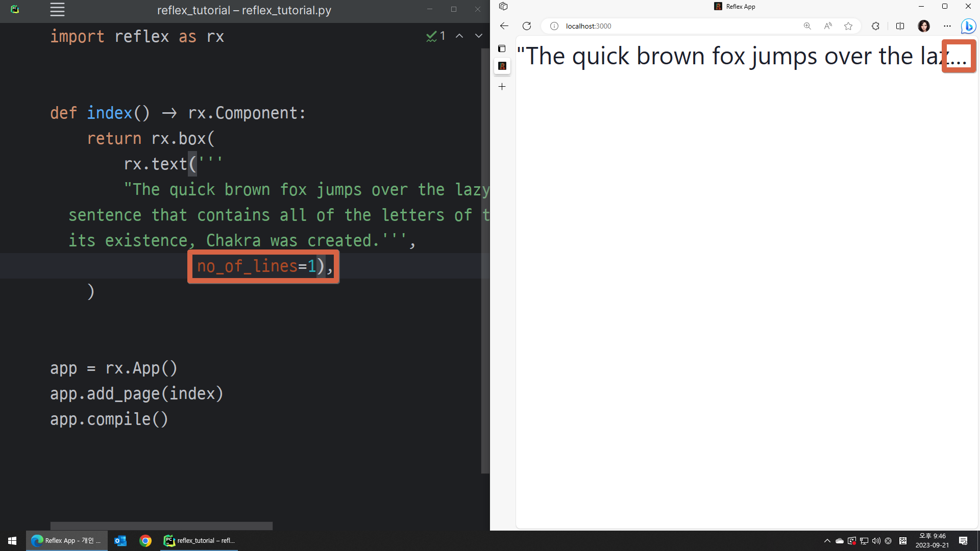Click the user profile avatar
The height and width of the screenshot is (551, 980).
tap(924, 26)
